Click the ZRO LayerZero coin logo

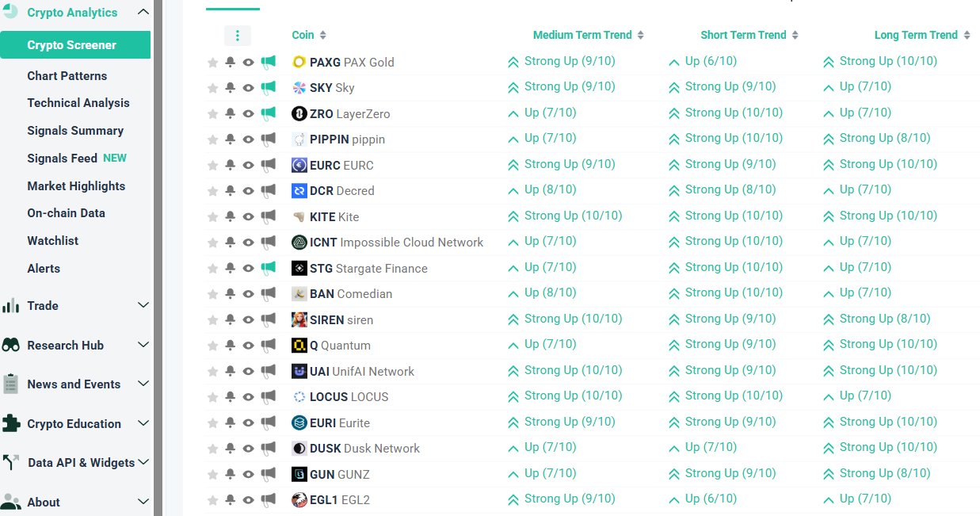tap(299, 113)
